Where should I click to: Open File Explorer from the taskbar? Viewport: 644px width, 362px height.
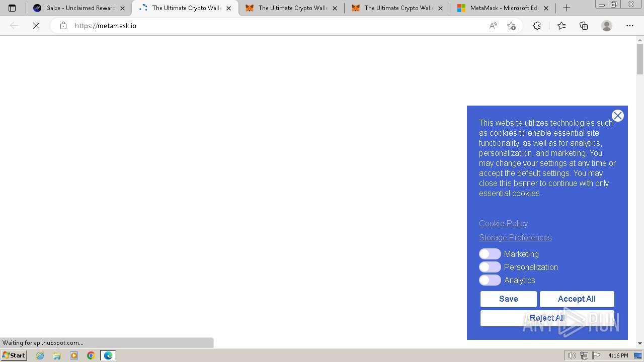click(x=57, y=355)
